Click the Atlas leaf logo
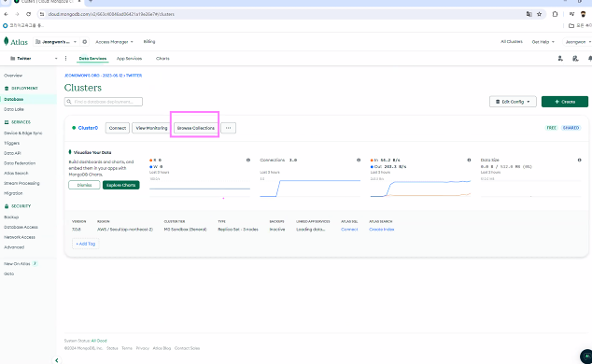 tap(7, 41)
